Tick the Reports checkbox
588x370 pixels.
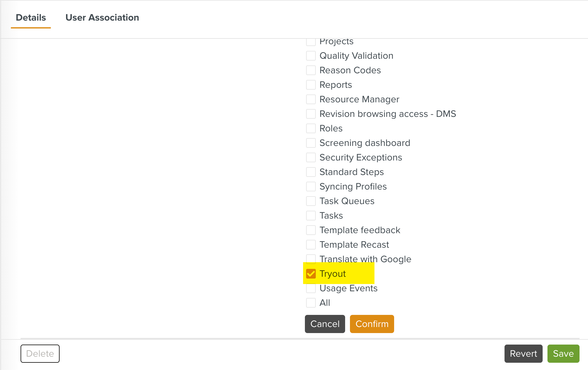(x=311, y=85)
